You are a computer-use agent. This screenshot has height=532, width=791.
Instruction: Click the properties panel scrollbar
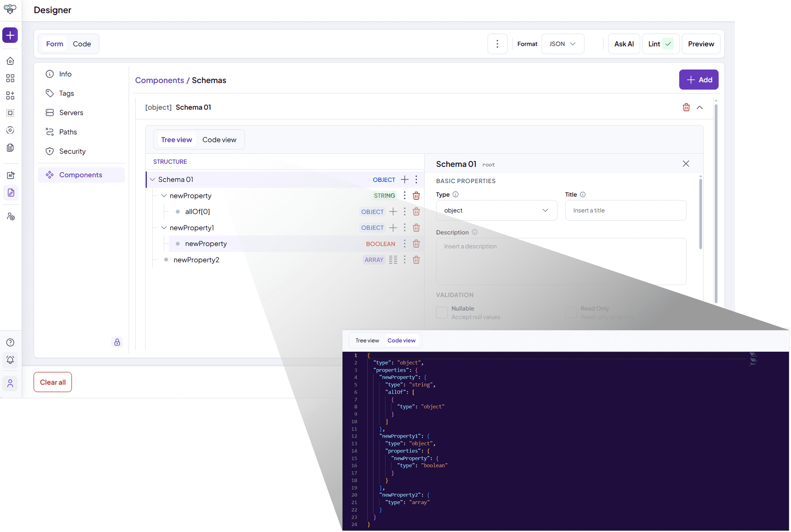(700, 214)
